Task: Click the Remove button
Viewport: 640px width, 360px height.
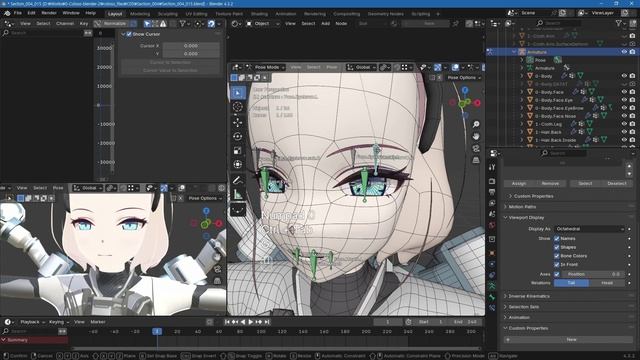Action: pyautogui.click(x=550, y=184)
